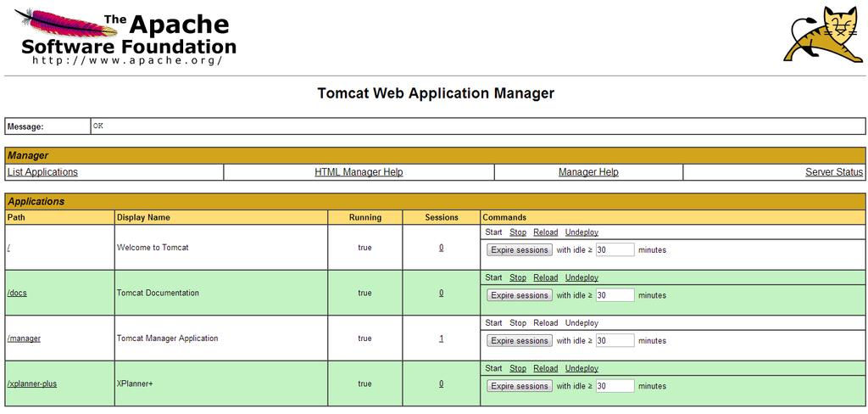Click the 'Tomcat Web Application Manager' heading
The height and width of the screenshot is (414, 868).
point(436,93)
